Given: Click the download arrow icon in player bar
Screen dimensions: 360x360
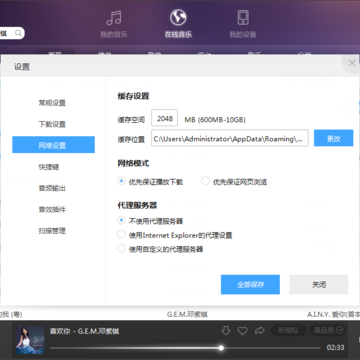Looking at the screenshot, I should (x=226, y=330).
